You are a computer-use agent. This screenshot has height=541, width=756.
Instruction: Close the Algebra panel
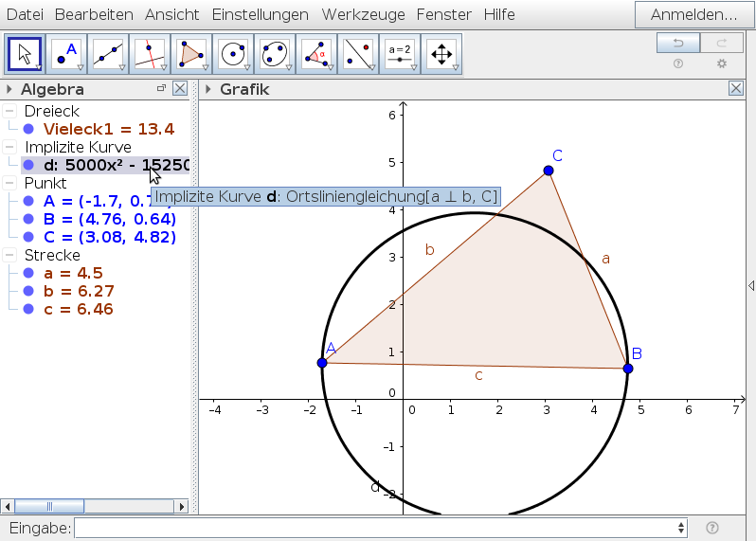pyautogui.click(x=180, y=89)
